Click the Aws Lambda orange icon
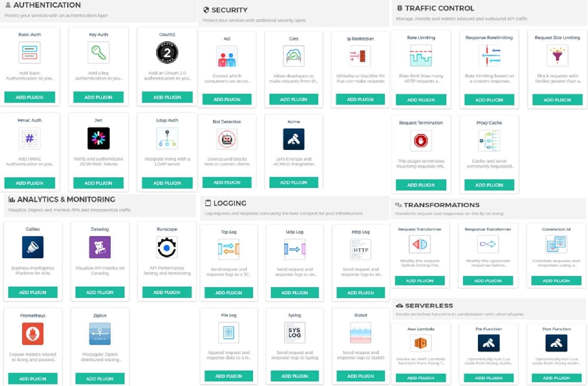 [420, 343]
